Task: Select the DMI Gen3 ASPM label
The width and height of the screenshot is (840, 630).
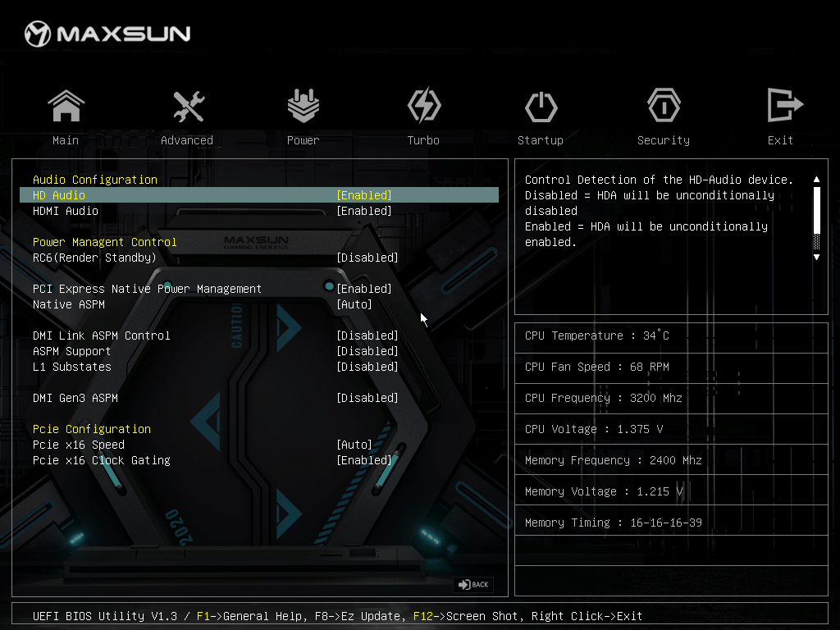Action: (x=75, y=398)
